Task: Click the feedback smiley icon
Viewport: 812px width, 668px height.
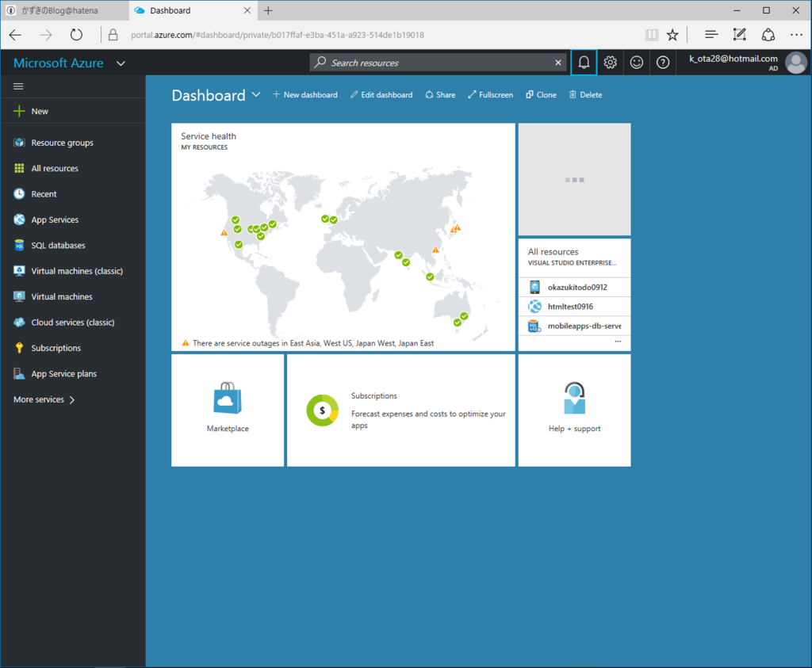Action: (x=637, y=63)
